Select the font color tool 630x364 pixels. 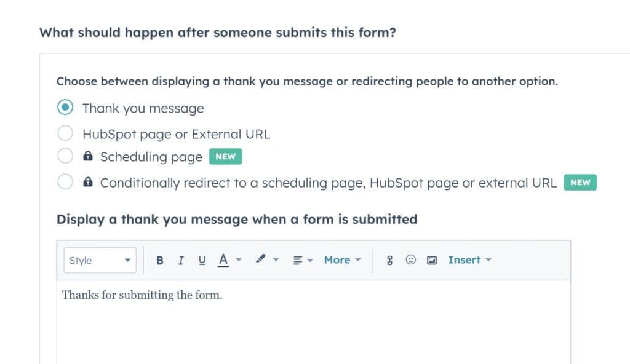225,259
